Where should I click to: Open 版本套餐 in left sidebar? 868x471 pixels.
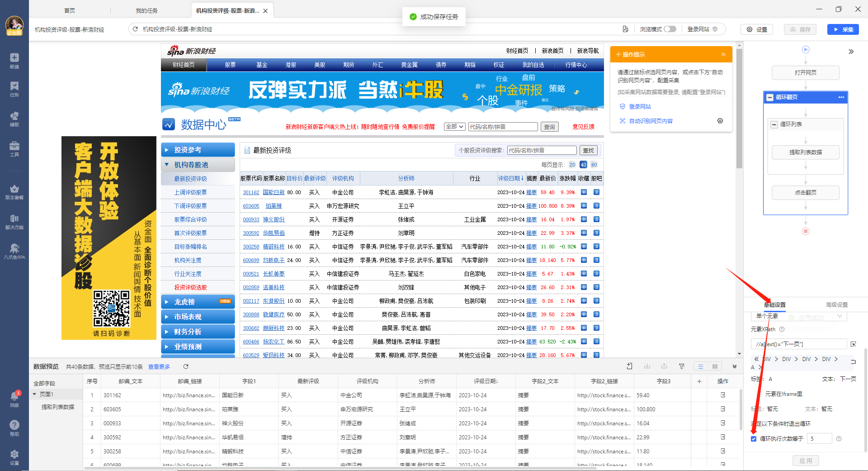tap(14, 192)
